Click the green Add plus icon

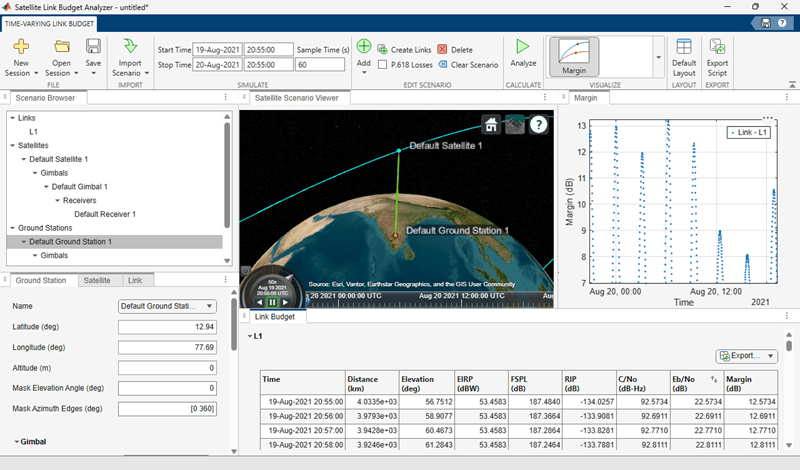[364, 46]
